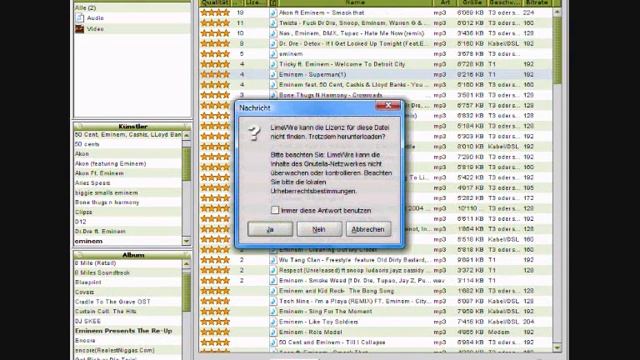Select album 'Encore'

tap(85, 340)
